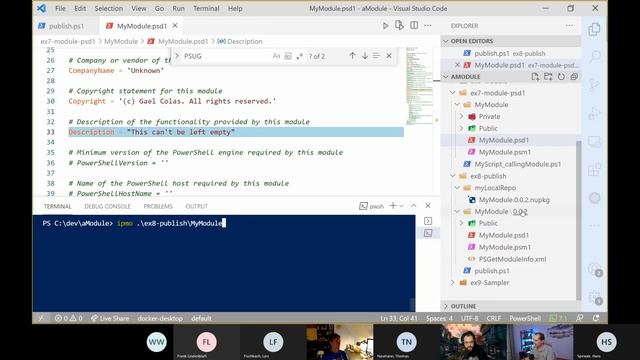Switch to publish.ps1 editor tab

pyautogui.click(x=66, y=26)
